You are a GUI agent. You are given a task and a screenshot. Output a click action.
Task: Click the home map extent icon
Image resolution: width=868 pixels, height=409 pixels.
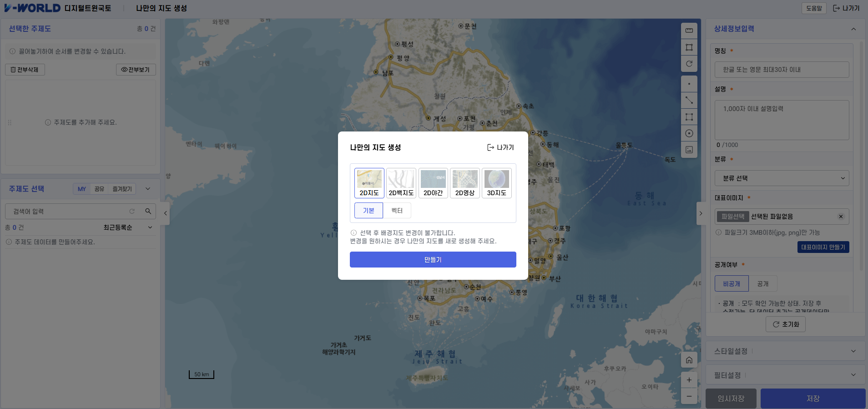[689, 360]
